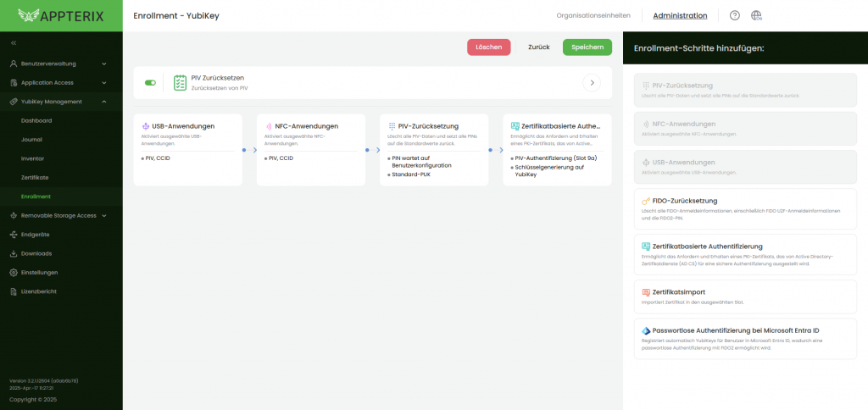Collapse YubiKey Management section

[103, 102]
